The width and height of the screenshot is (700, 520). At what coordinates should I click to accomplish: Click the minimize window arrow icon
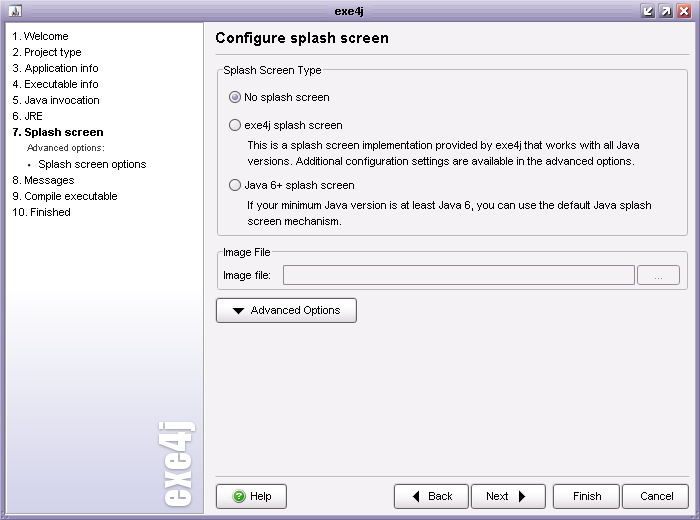click(647, 11)
